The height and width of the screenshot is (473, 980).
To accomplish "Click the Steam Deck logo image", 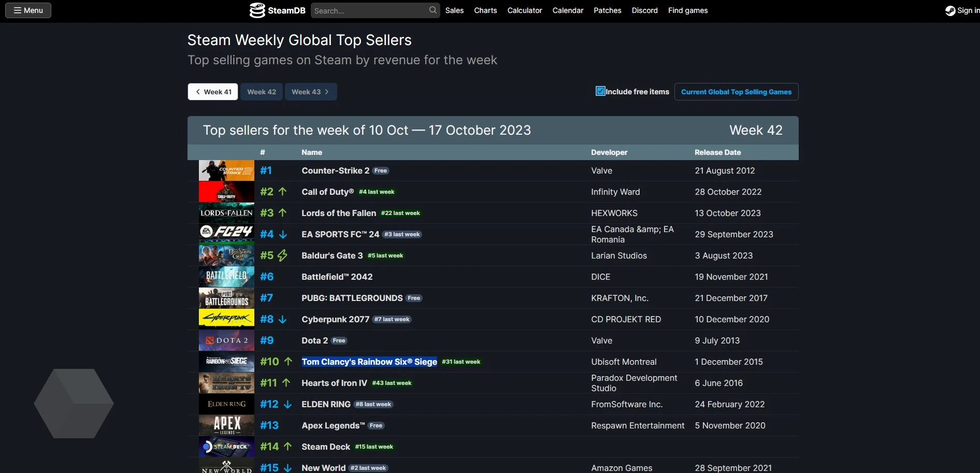I will point(226,447).
